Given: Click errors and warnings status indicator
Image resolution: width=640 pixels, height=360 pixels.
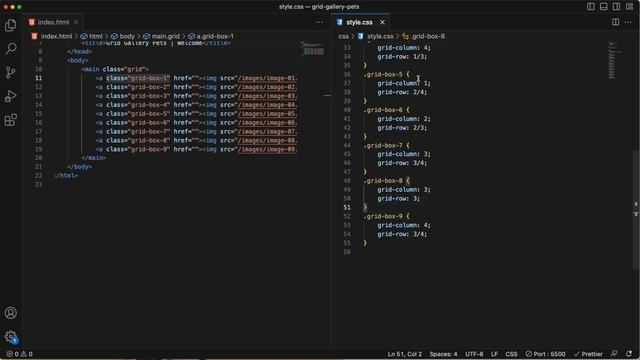Looking at the screenshot, I should coord(19,354).
